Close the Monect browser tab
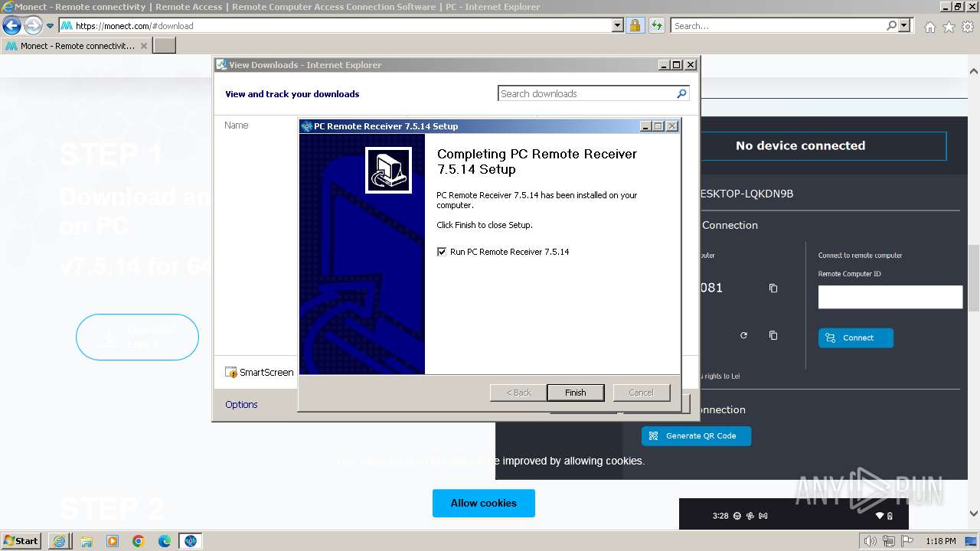 [144, 46]
